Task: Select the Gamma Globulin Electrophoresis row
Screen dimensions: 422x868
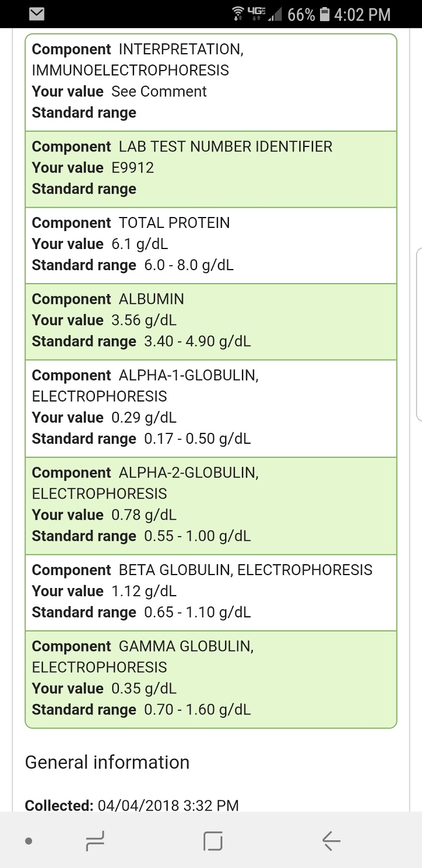Action: (x=211, y=679)
